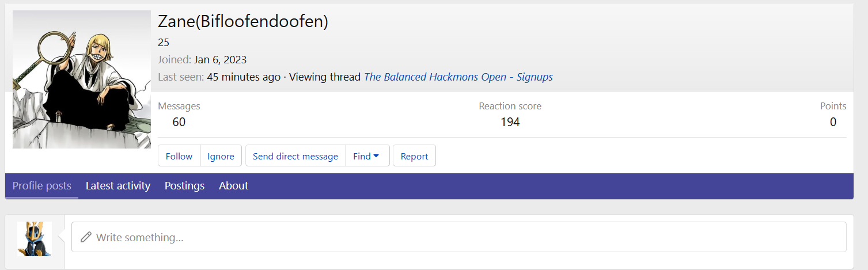Expand the Find dropdown
Viewport: 868px width, 270px height.
click(x=367, y=156)
